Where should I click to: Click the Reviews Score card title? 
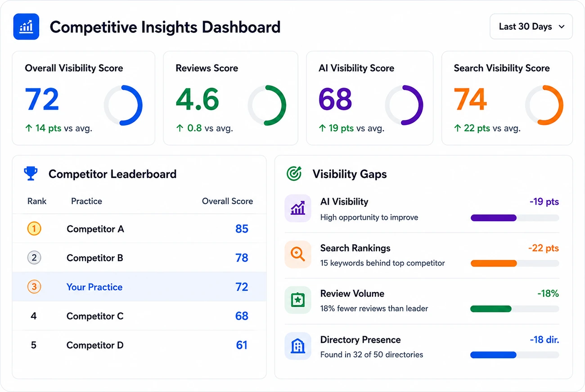click(x=207, y=68)
